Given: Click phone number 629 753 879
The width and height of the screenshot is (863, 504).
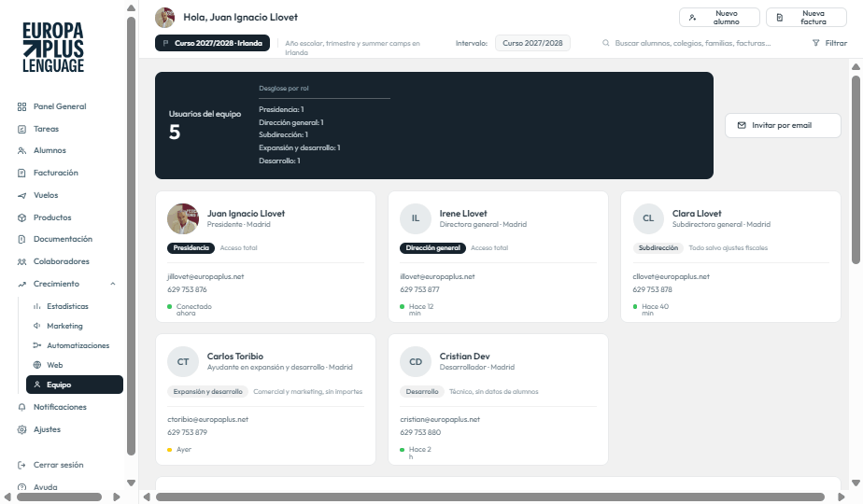Looking at the screenshot, I should [187, 432].
